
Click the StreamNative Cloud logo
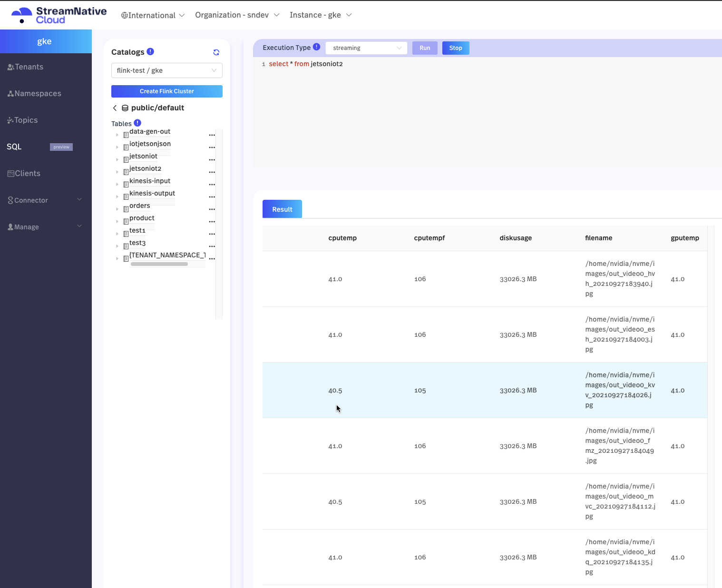tap(59, 15)
